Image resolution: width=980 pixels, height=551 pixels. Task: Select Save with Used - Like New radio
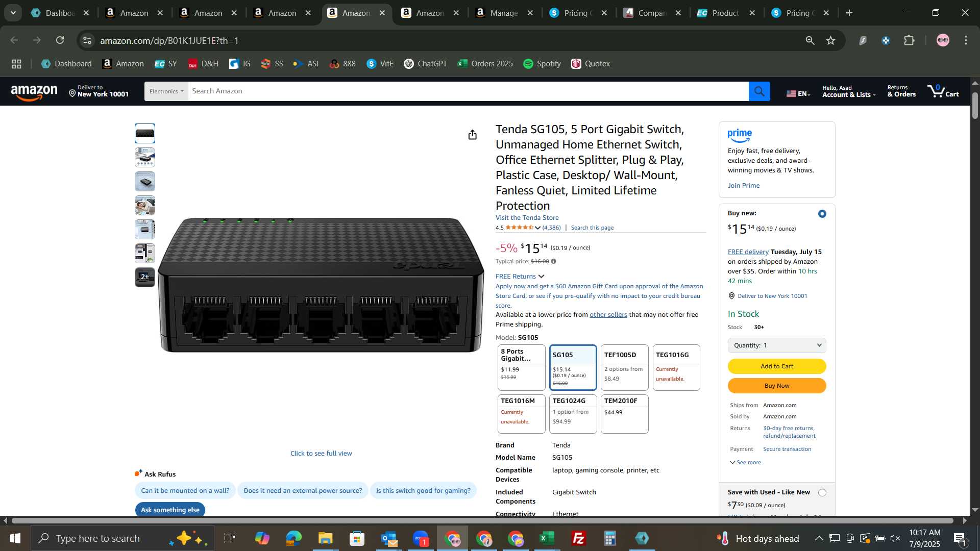tap(822, 492)
